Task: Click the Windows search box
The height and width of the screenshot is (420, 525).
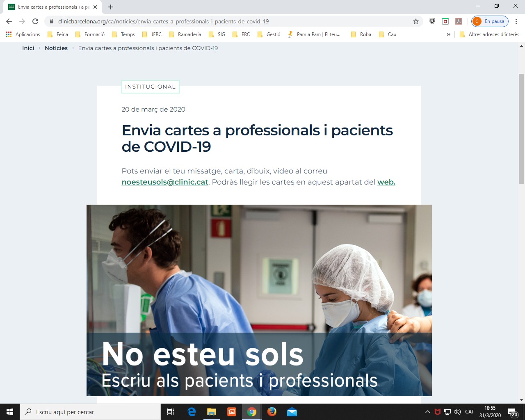Action: 90,412
